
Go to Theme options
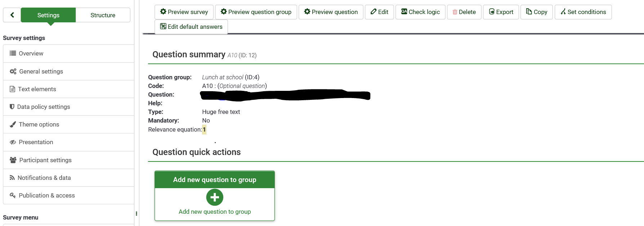click(x=68, y=124)
